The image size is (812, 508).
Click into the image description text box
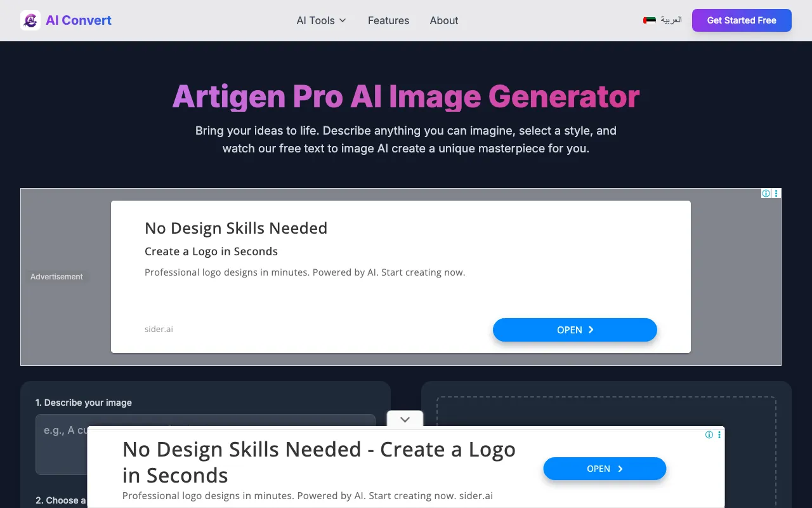[x=206, y=444]
